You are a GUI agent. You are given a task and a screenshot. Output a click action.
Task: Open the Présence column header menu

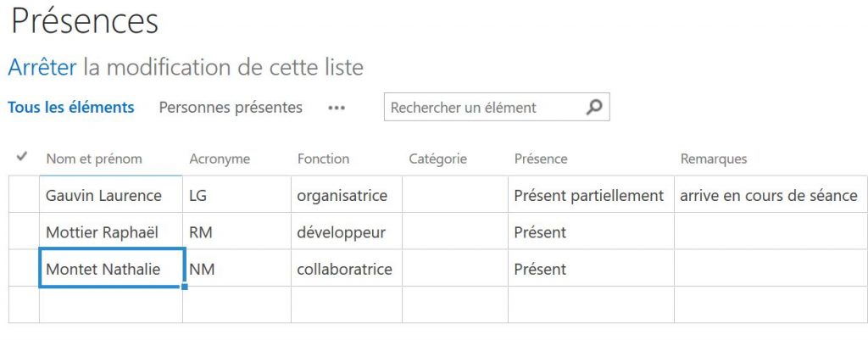tap(541, 159)
